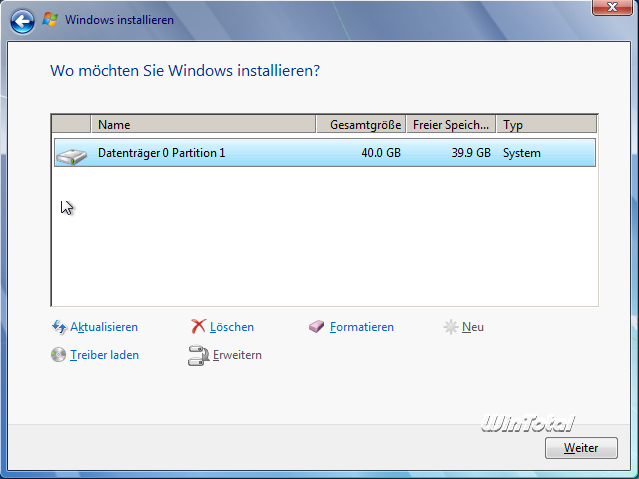Go back with the blue arrow button

click(22, 21)
